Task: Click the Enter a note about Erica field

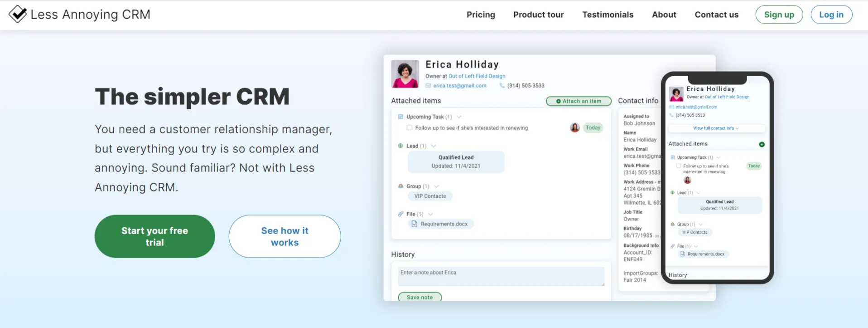Action: click(501, 276)
